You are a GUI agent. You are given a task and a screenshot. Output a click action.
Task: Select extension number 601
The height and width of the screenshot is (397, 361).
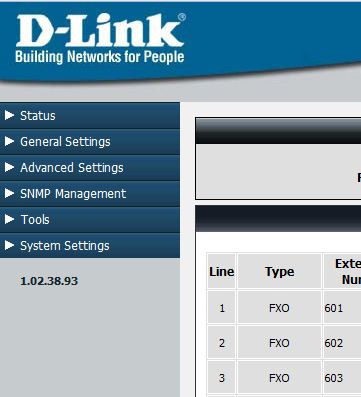[x=334, y=308]
